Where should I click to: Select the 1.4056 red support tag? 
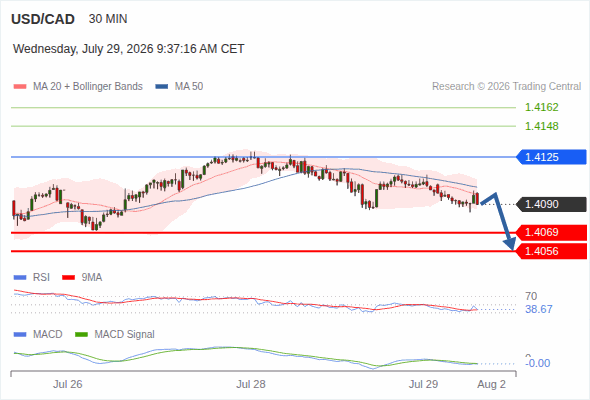pyautogui.click(x=551, y=251)
